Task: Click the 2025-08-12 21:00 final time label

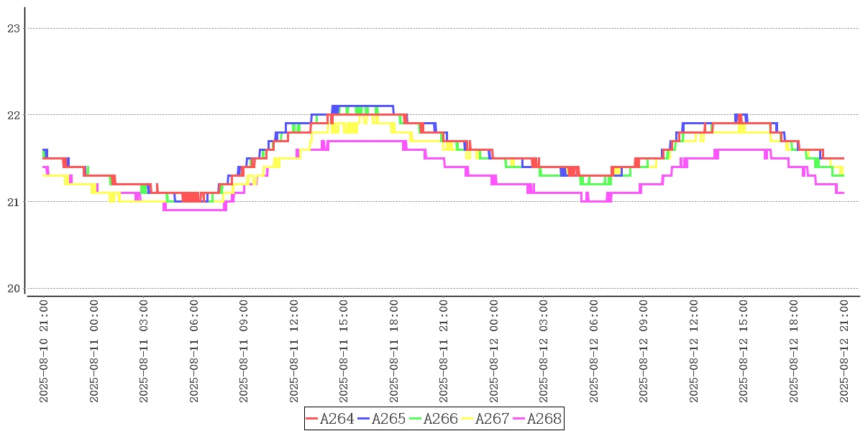Action: point(844,351)
